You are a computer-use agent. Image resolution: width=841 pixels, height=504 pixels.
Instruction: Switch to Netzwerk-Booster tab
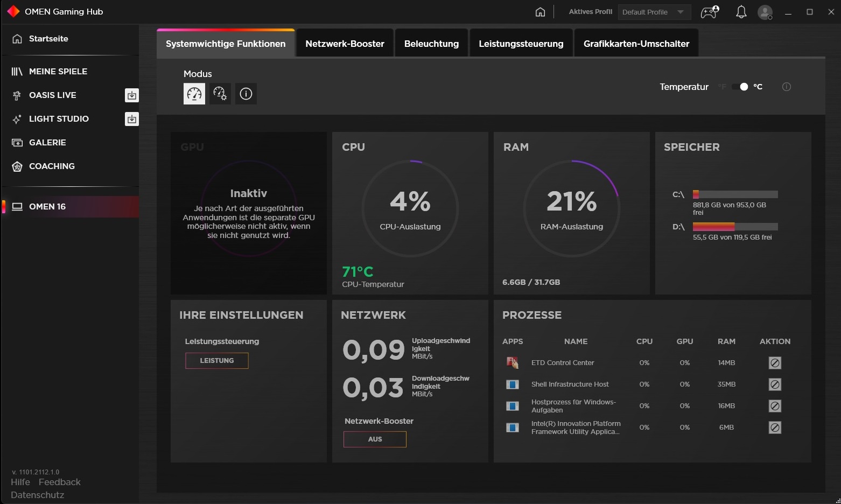pyautogui.click(x=345, y=44)
